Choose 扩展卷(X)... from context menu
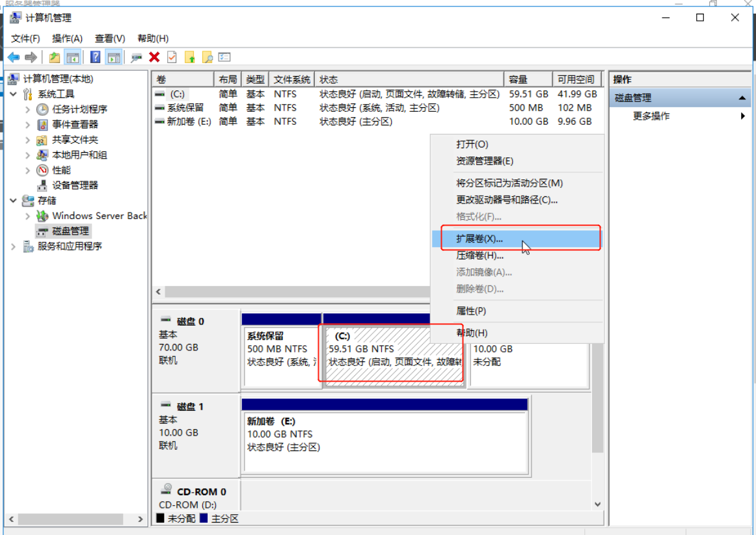This screenshot has width=756, height=535. pyautogui.click(x=479, y=239)
